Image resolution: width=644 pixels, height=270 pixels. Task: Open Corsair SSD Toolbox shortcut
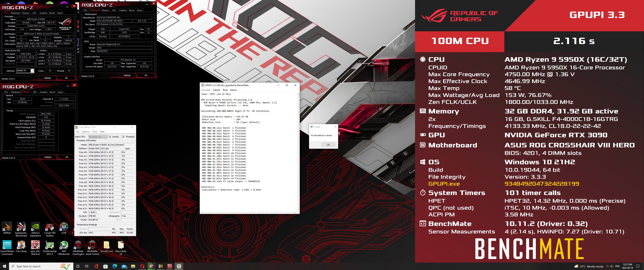50,229
